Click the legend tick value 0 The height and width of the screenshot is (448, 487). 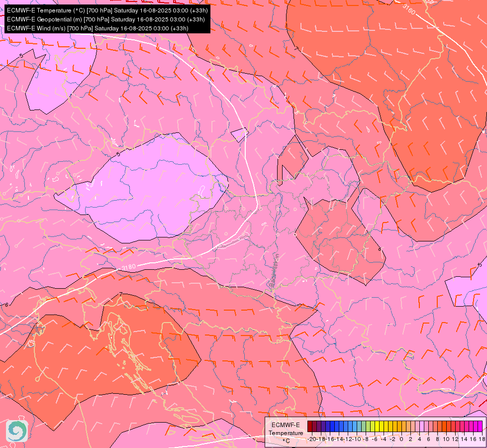pyautogui.click(x=401, y=439)
